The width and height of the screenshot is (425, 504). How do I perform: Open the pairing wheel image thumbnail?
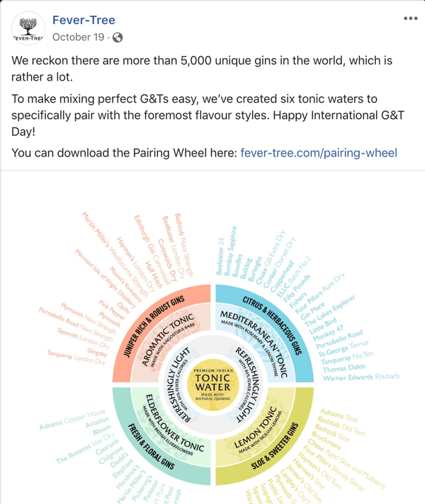click(x=212, y=338)
